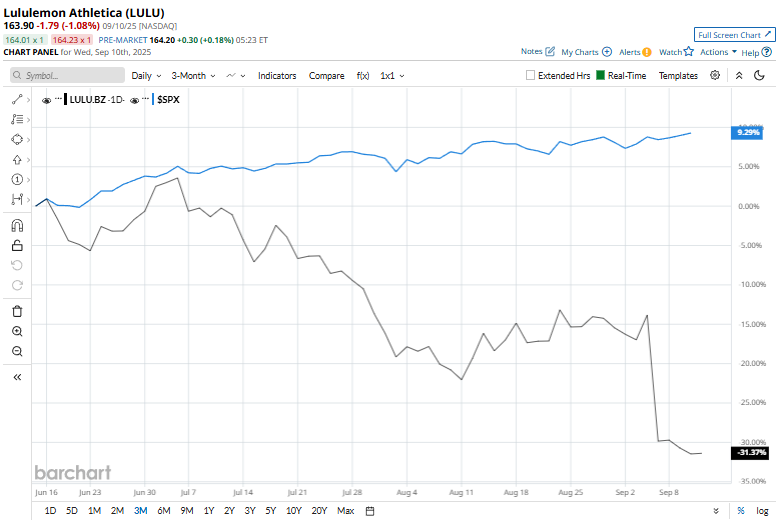
Task: Click the redo arrow icon
Action: point(17,285)
